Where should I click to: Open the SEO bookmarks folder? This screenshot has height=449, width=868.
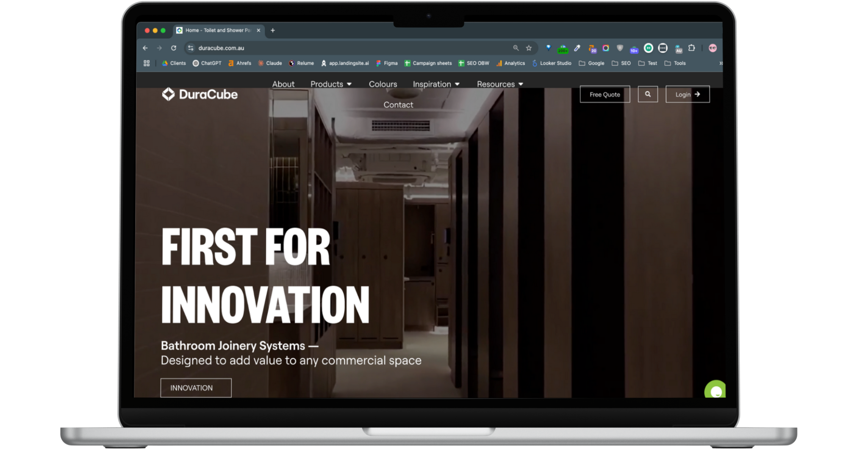[x=621, y=63]
